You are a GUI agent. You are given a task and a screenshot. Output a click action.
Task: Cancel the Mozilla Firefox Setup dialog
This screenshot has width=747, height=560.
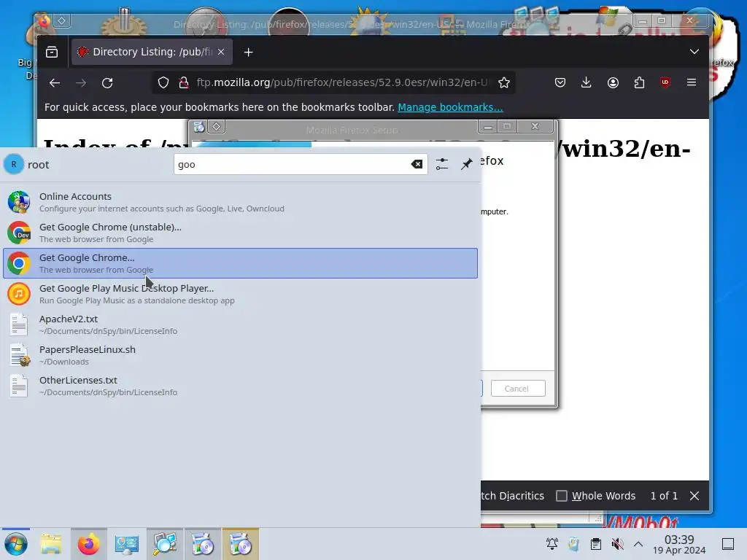518,389
